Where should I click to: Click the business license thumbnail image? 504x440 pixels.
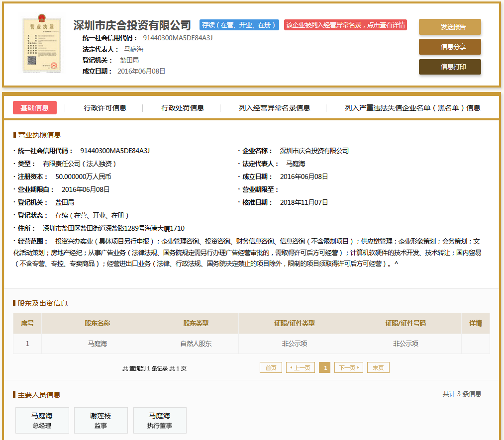pyautogui.click(x=42, y=45)
